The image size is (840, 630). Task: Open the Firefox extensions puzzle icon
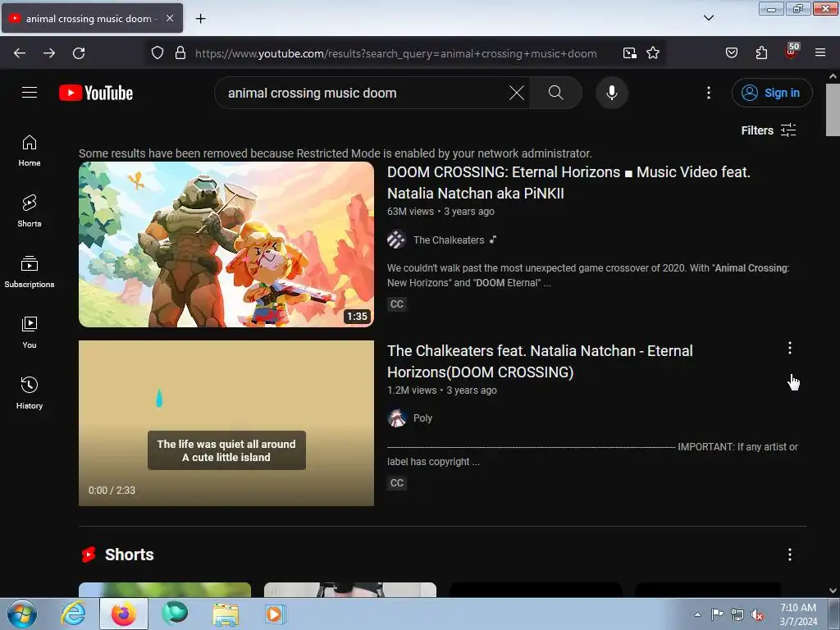(761, 53)
